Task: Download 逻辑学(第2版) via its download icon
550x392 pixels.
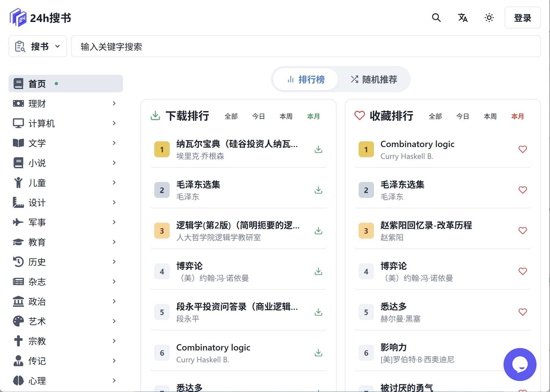Action: pyautogui.click(x=318, y=231)
